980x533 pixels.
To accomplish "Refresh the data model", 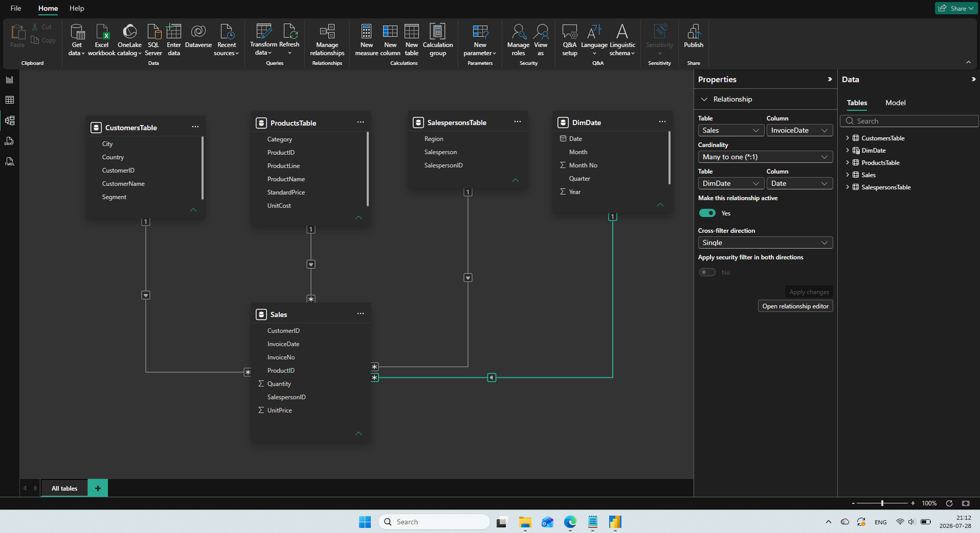I will (290, 40).
